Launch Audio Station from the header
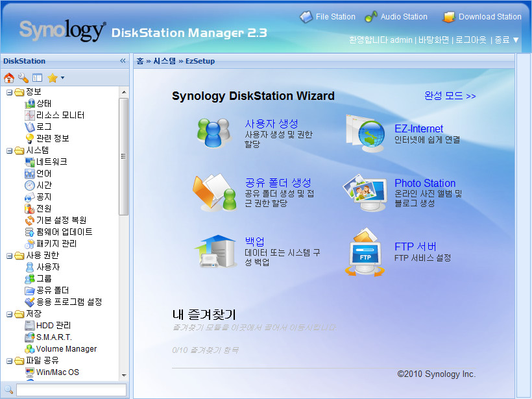The width and height of the screenshot is (532, 399). (x=396, y=17)
